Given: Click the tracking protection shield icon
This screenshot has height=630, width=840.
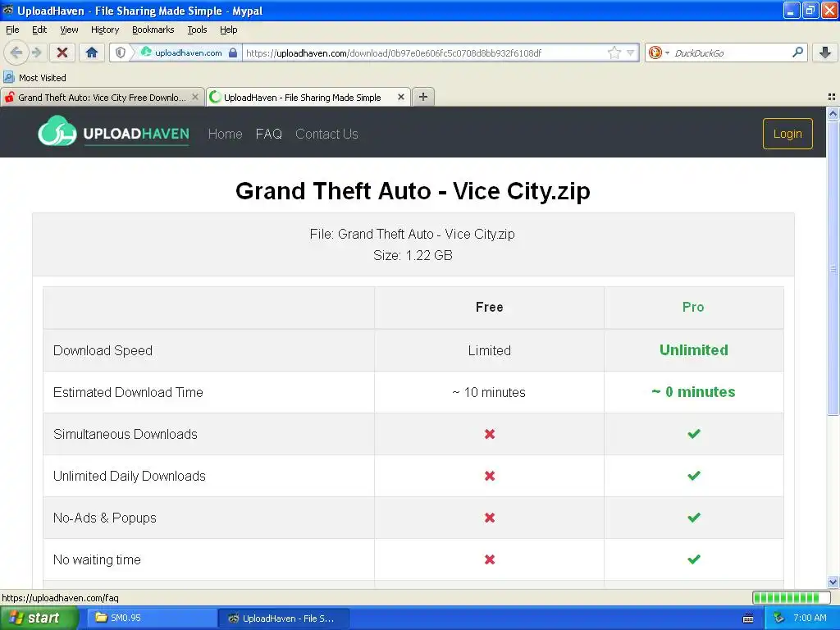Looking at the screenshot, I should (121, 52).
